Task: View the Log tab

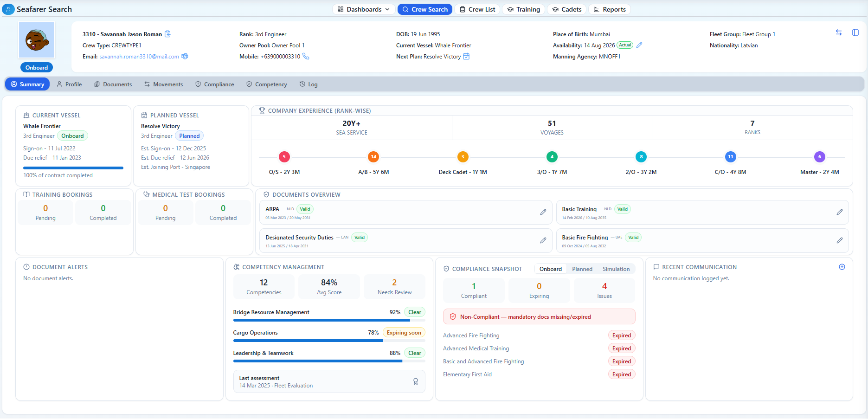Action: 309,84
